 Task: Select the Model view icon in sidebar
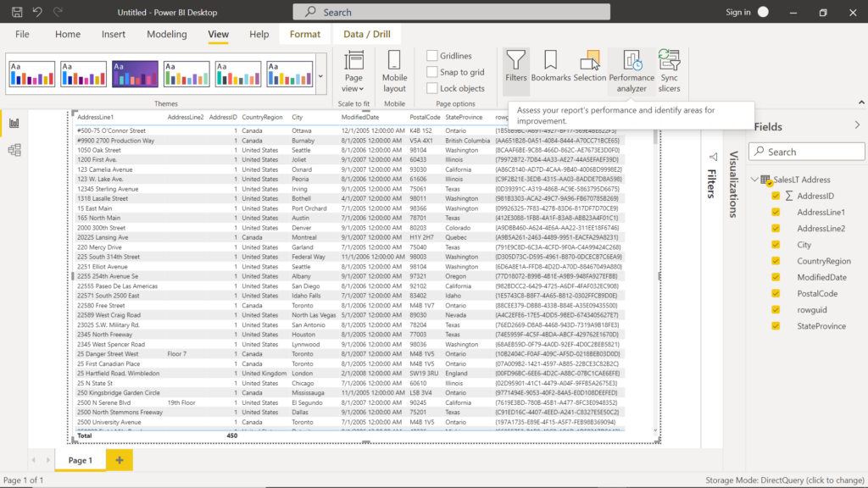click(x=13, y=149)
